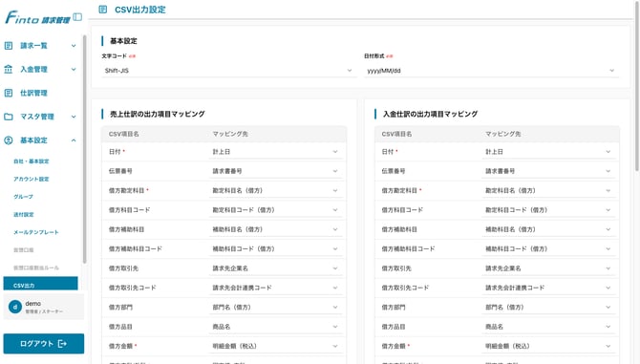Open 売上仕訳 借方補助科目コード mapping dropdown
This screenshot has width=640, height=364.
click(x=275, y=249)
